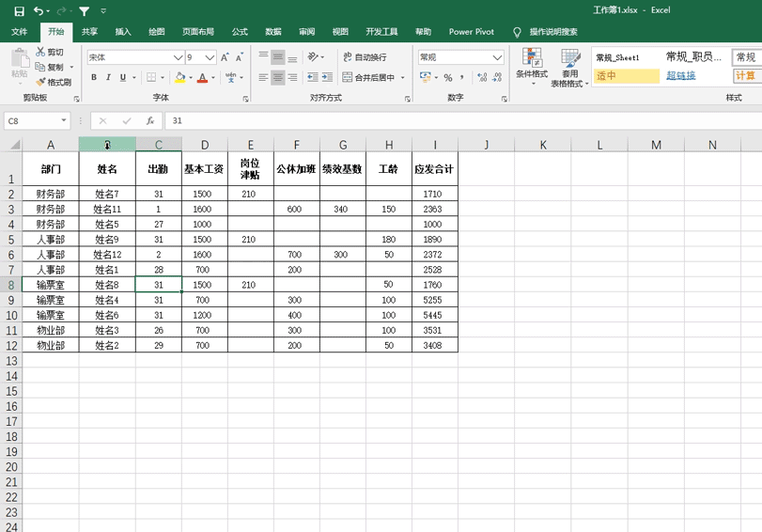
Task: Toggle bold formatting
Action: pyautogui.click(x=94, y=77)
